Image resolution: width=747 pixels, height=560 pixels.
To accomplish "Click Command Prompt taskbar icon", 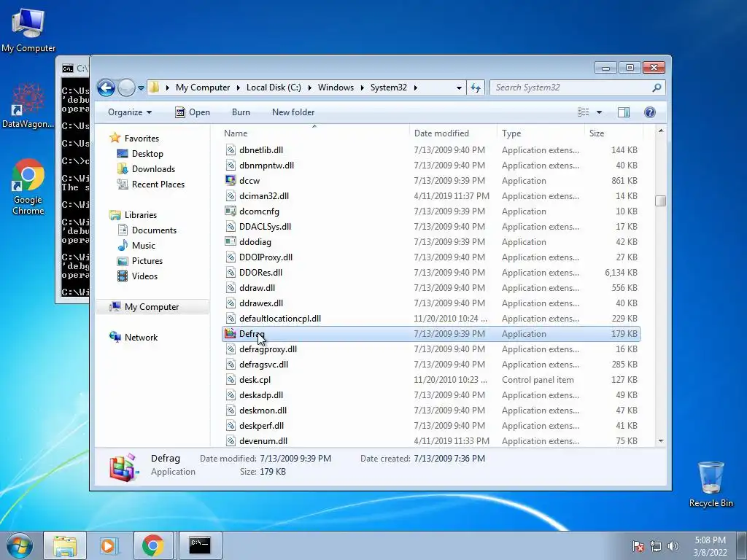I will click(200, 545).
